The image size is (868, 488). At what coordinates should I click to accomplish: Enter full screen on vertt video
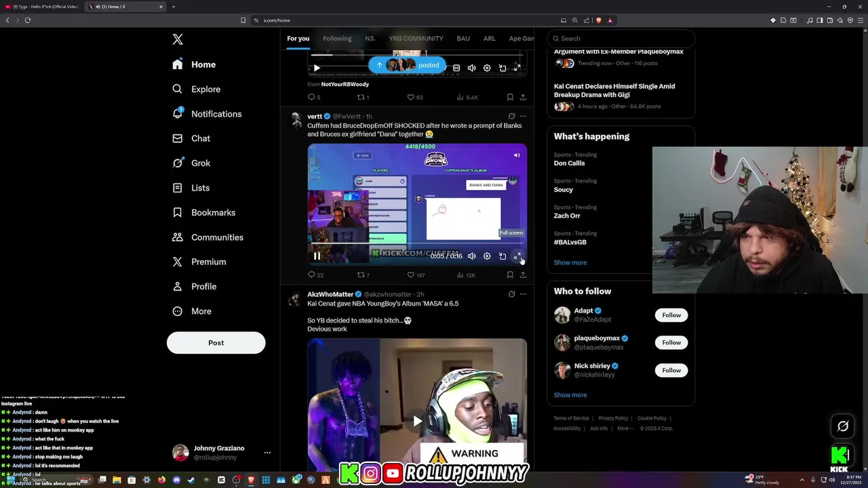517,256
